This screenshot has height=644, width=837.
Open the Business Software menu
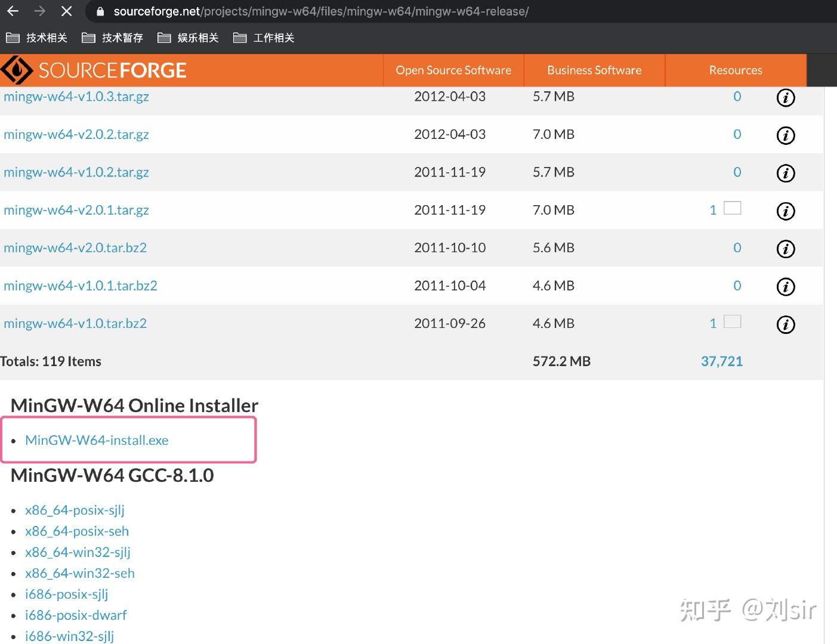594,70
